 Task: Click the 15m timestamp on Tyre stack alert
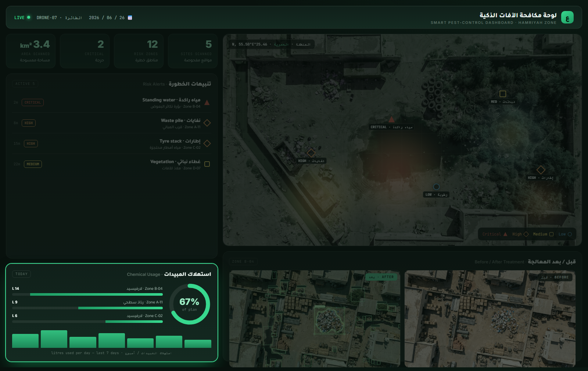pos(17,144)
